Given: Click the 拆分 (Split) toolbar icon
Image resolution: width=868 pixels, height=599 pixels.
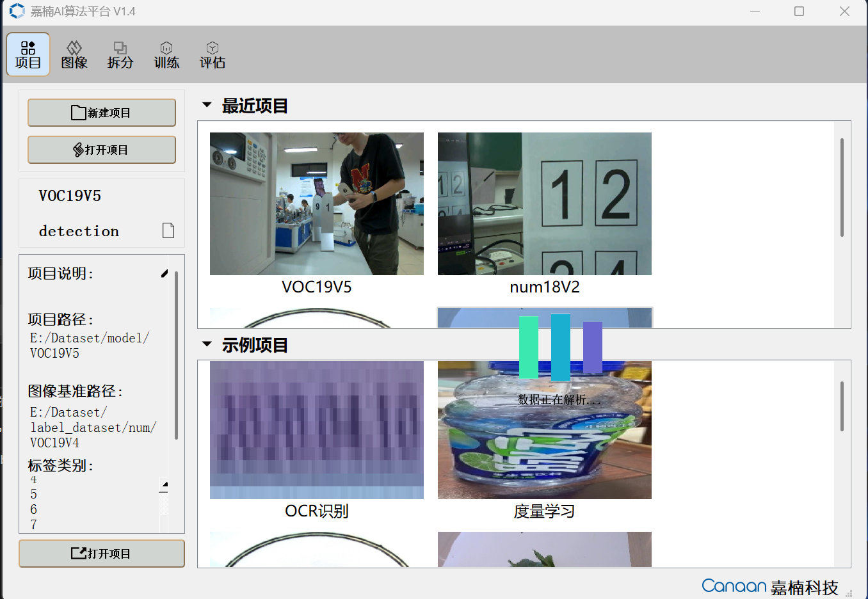Looking at the screenshot, I should pyautogui.click(x=120, y=54).
